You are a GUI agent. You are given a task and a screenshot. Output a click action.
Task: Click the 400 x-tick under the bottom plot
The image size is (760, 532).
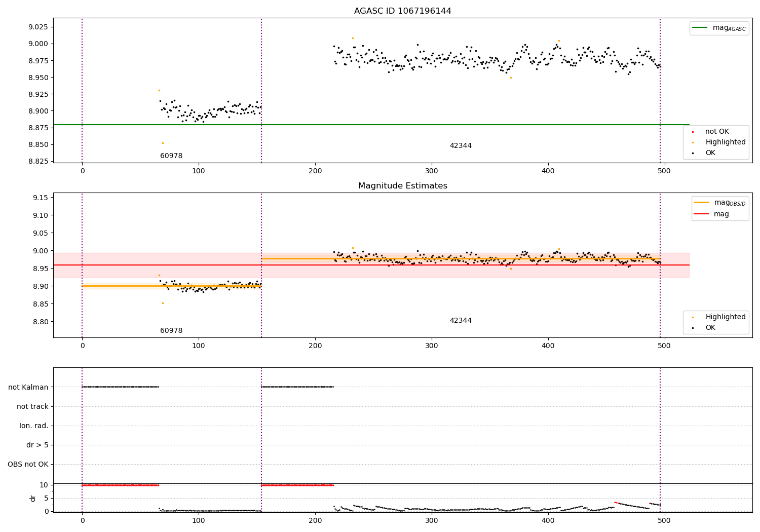point(548,520)
